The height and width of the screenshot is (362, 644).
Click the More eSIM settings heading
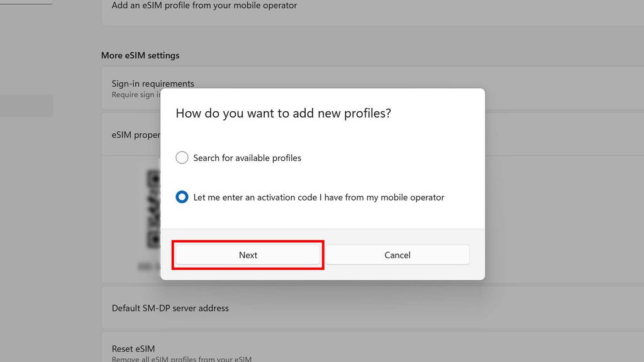140,55
